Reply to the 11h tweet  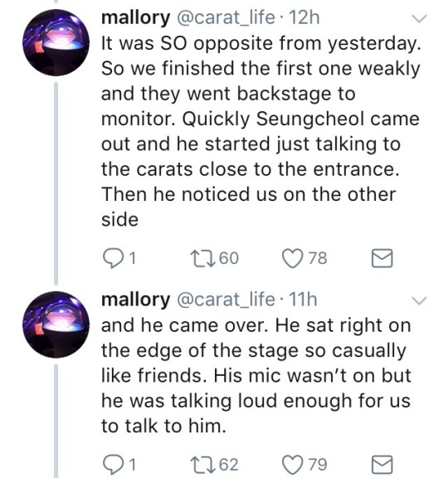113,465
